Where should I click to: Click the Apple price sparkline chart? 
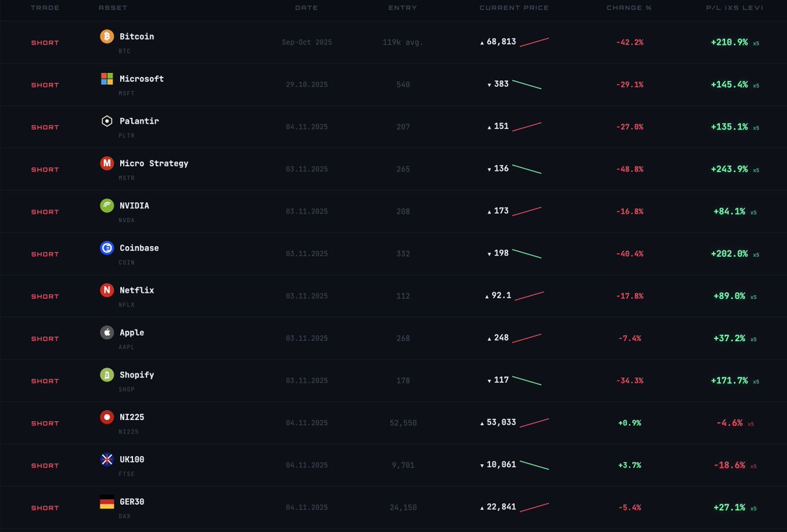[527, 338]
